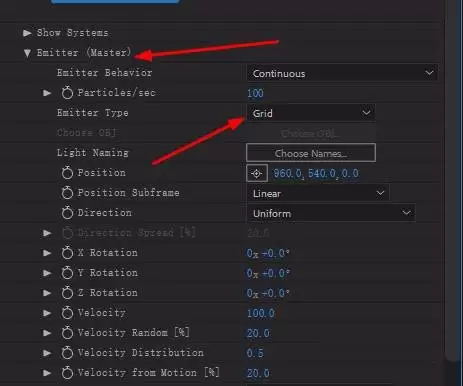Toggle the Z Rotation stopwatch
This screenshot has height=386, width=463.
point(67,293)
